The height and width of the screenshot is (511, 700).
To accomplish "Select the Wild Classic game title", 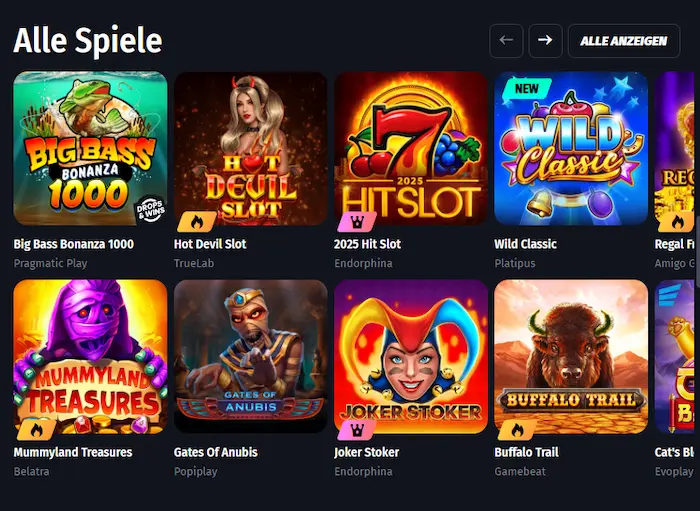I will [525, 244].
